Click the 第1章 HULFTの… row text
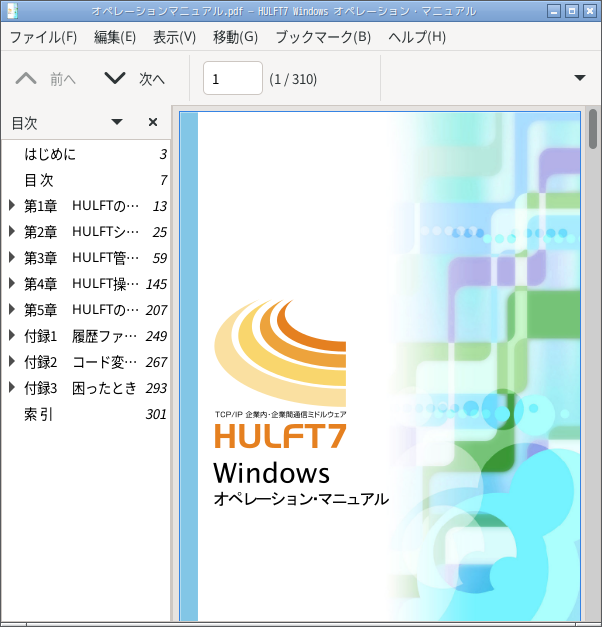This screenshot has width=602, height=627. point(82,206)
